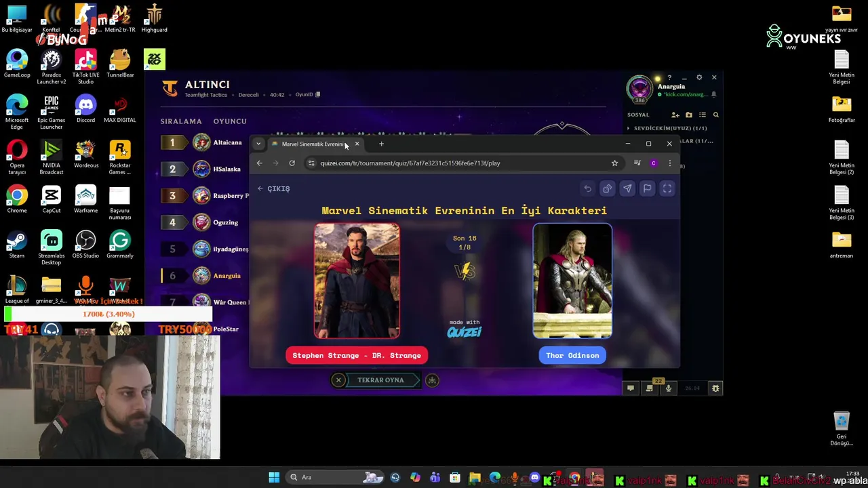Viewport: 868px width, 488px height.
Task: Click the flag report icon in quiz
Action: click(647, 189)
